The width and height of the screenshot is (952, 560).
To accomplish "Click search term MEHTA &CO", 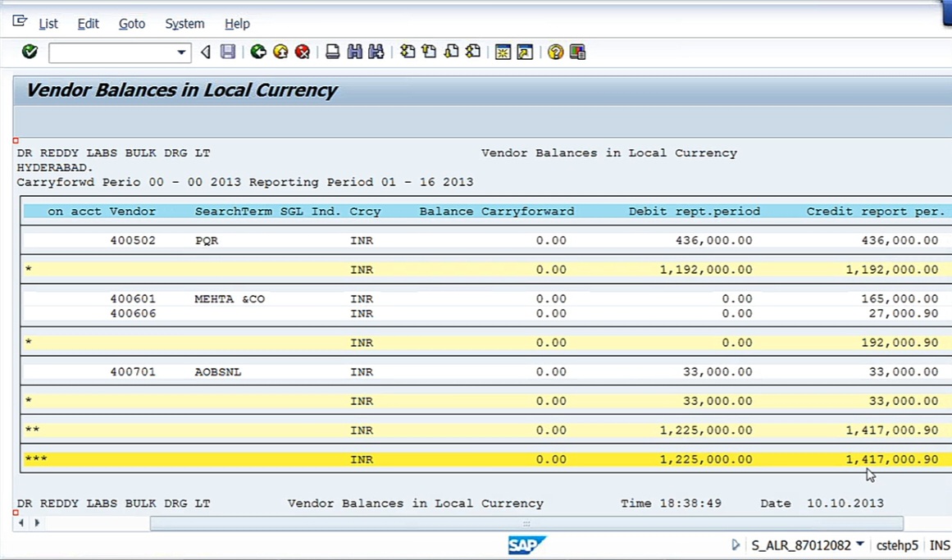I will tap(230, 298).
